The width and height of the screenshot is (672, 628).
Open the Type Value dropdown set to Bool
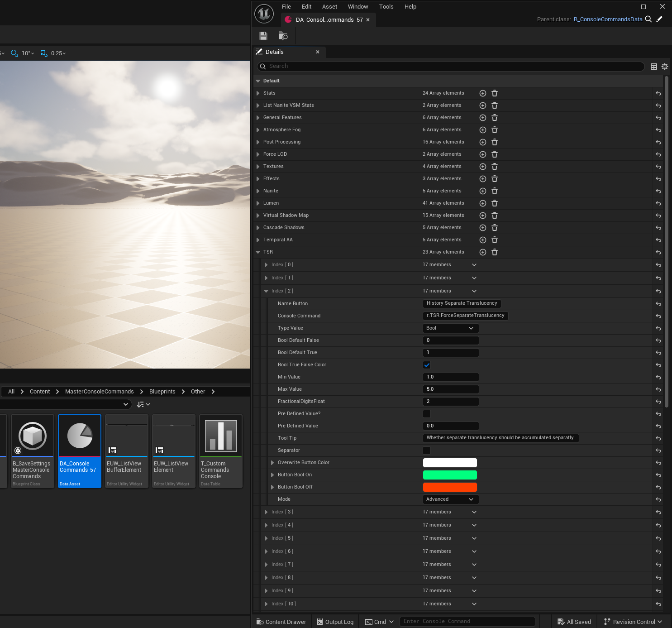(450, 328)
